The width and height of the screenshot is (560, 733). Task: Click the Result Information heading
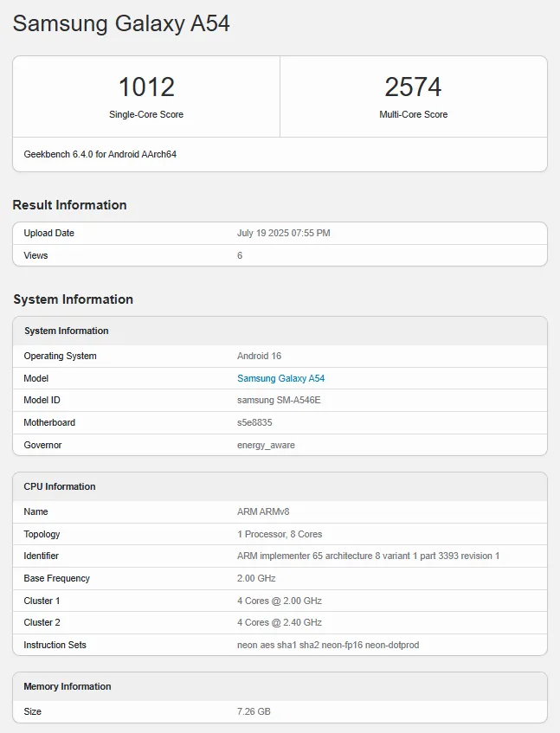69,205
